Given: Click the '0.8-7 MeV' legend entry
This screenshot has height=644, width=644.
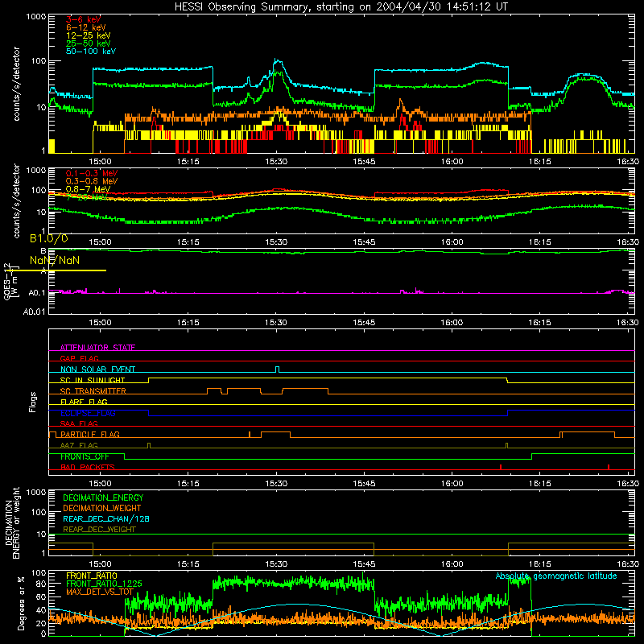Looking at the screenshot, I should (88, 189).
